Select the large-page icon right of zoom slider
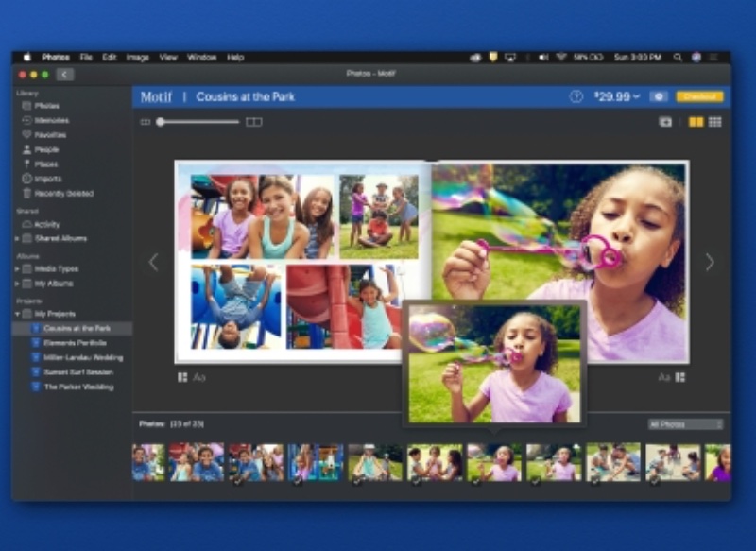The width and height of the screenshot is (756, 551). [253, 122]
